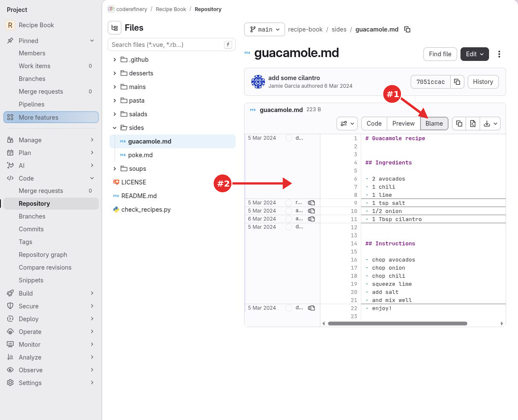Open Commits under Code menu

point(31,229)
